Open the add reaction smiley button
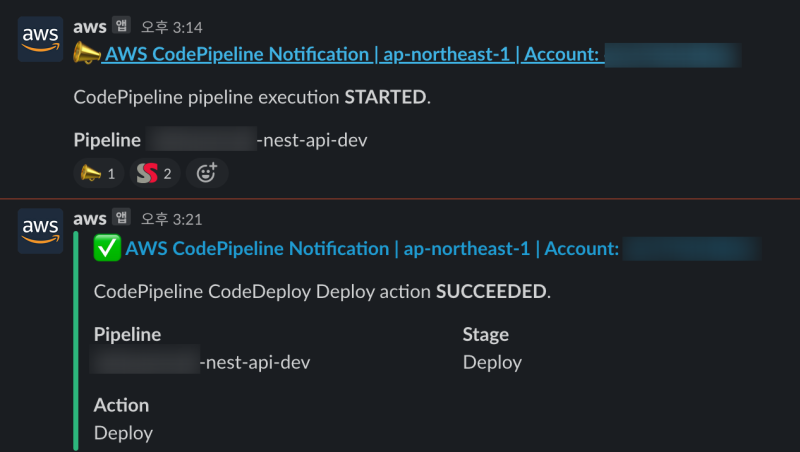This screenshot has height=452, width=800. pos(207,174)
